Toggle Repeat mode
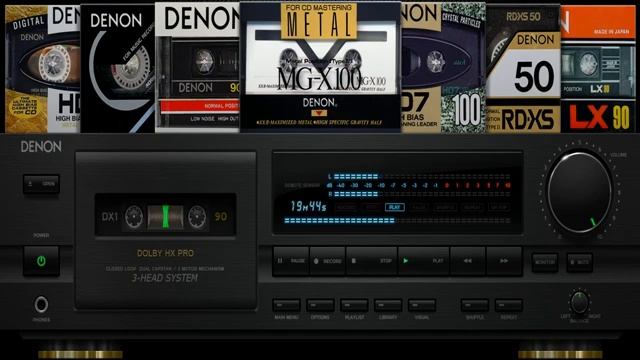Screen dimensions: 640x360 point(509,305)
